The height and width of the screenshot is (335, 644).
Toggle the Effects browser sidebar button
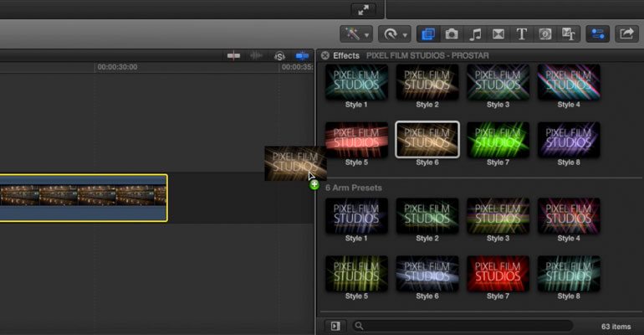pos(335,326)
